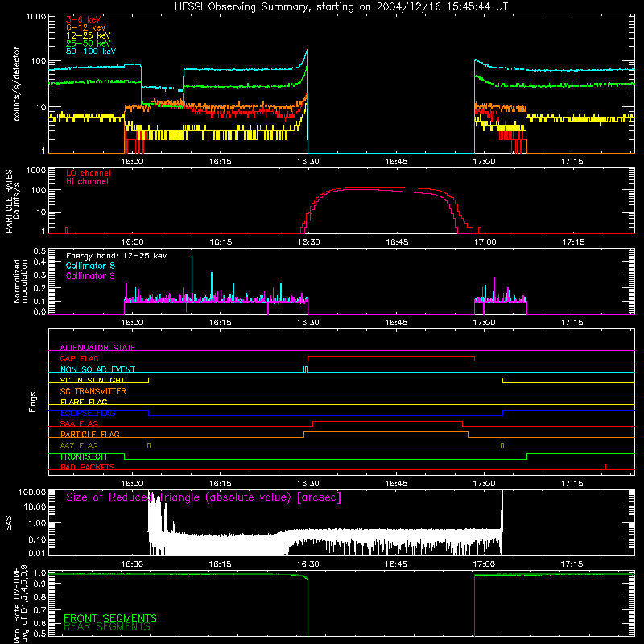The height and width of the screenshot is (644, 644).
Task: Click 'Size of Reduced Triangle' panel title
Action: point(204,497)
